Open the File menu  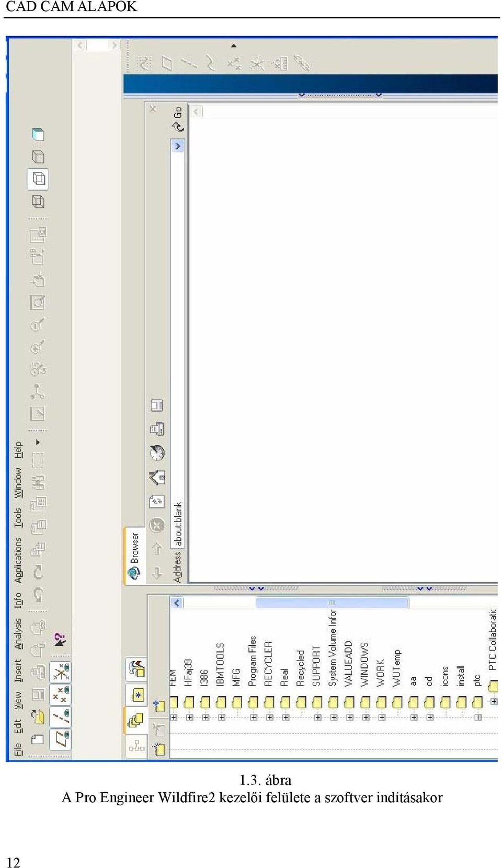(x=18, y=749)
